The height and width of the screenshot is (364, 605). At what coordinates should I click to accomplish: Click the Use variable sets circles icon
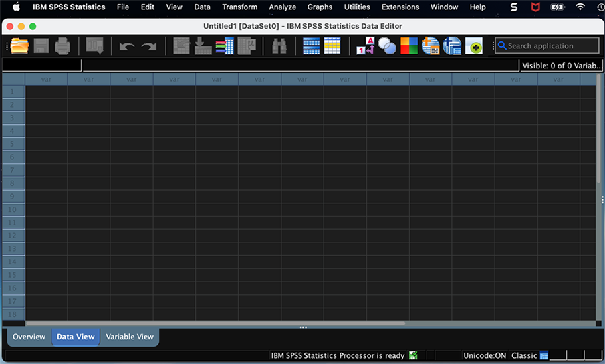click(387, 46)
